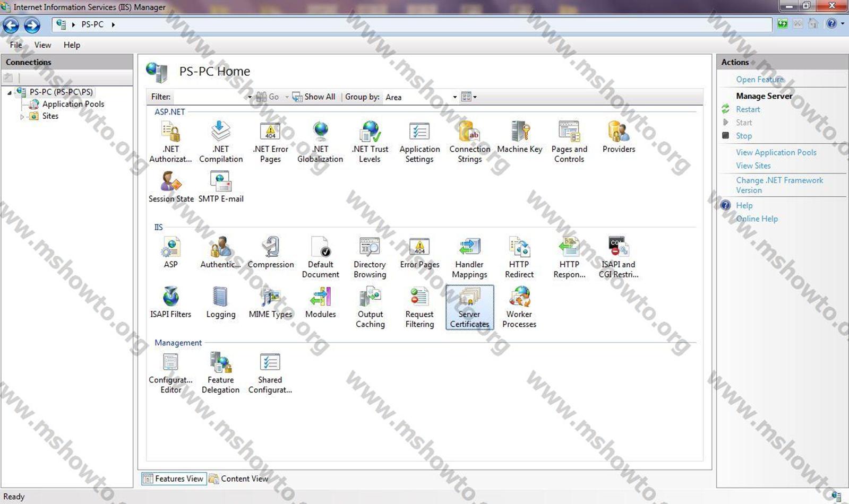Open the Logging feature
The height and width of the screenshot is (504, 849).
point(220,302)
